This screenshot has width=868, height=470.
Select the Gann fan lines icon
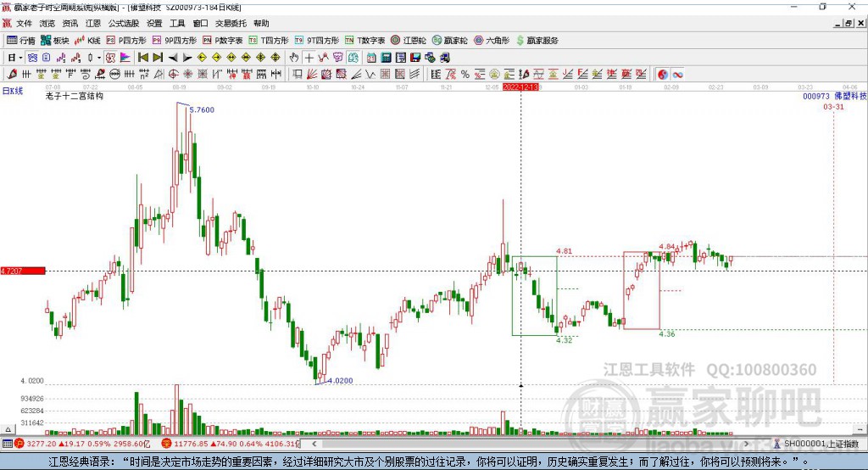tap(312, 74)
